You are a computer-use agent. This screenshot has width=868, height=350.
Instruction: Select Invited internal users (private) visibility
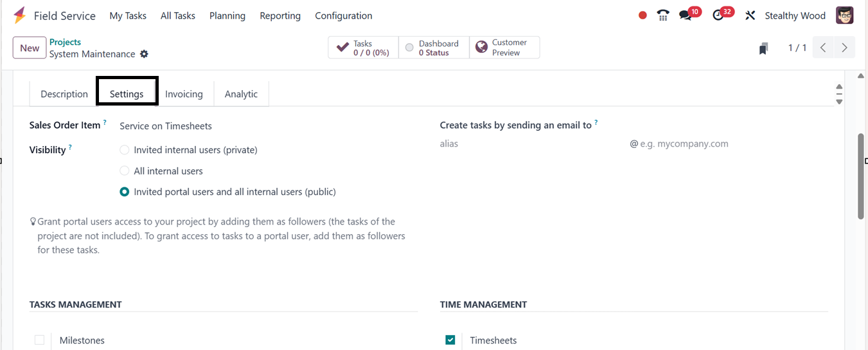[125, 150]
